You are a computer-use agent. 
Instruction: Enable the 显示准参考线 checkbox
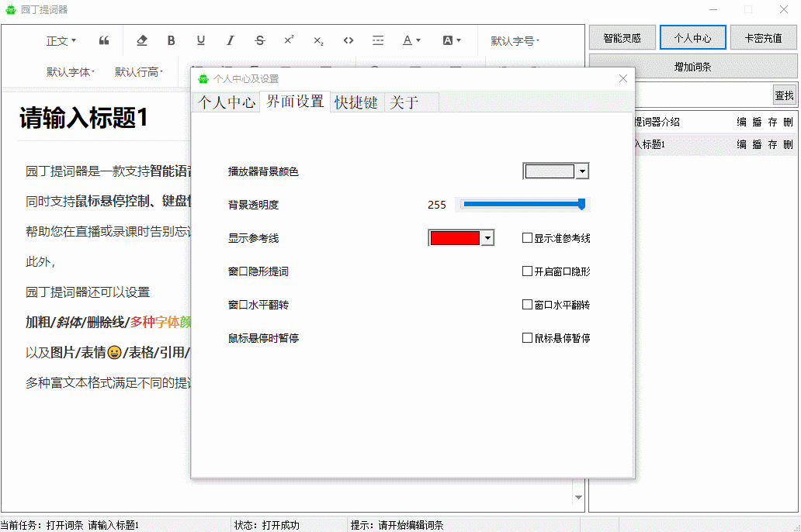point(528,239)
